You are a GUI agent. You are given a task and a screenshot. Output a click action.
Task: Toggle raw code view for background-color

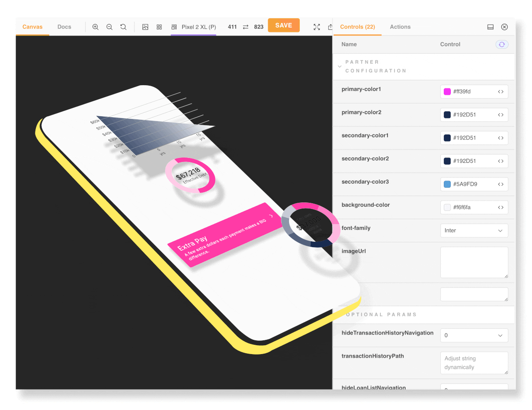click(x=501, y=207)
